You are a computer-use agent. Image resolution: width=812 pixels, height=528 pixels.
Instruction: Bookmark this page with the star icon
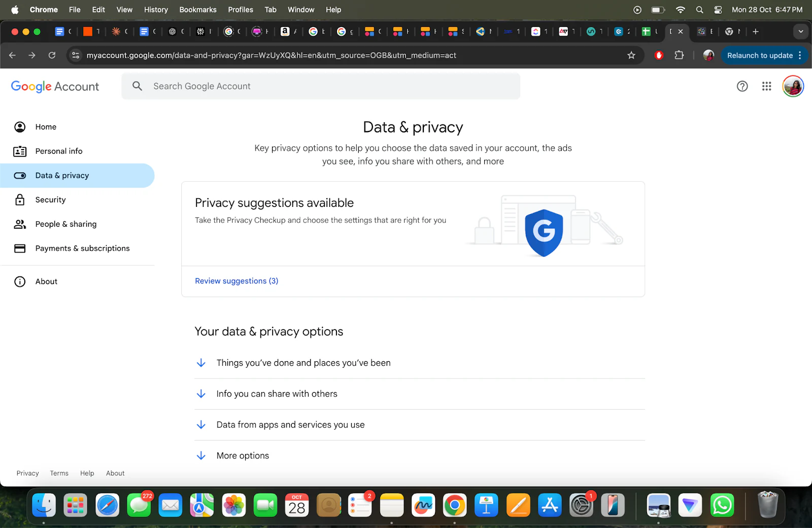point(631,55)
